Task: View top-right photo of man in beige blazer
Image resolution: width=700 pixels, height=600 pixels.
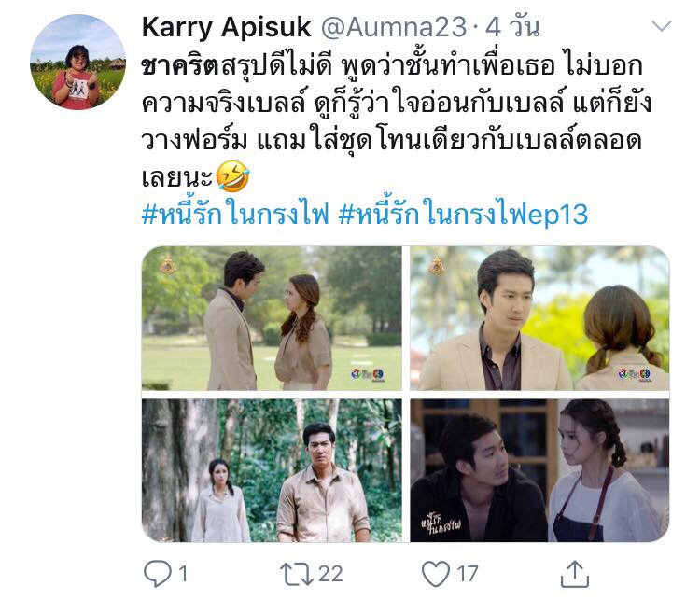Action: click(x=539, y=318)
